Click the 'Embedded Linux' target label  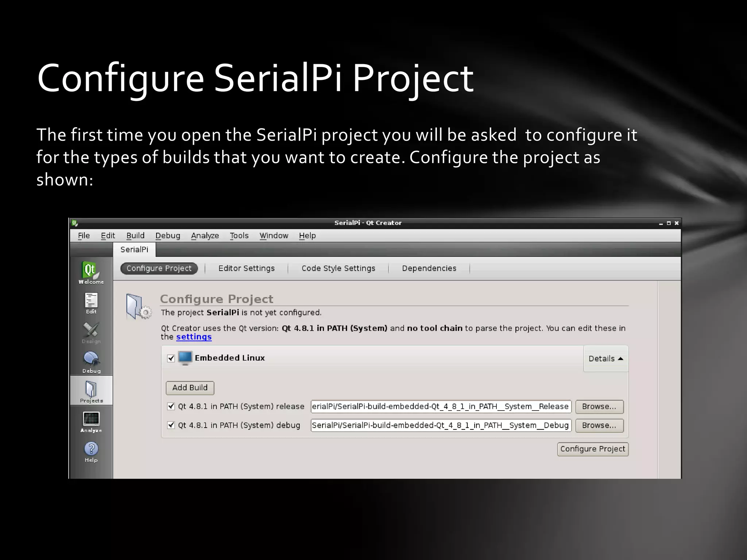coord(230,358)
